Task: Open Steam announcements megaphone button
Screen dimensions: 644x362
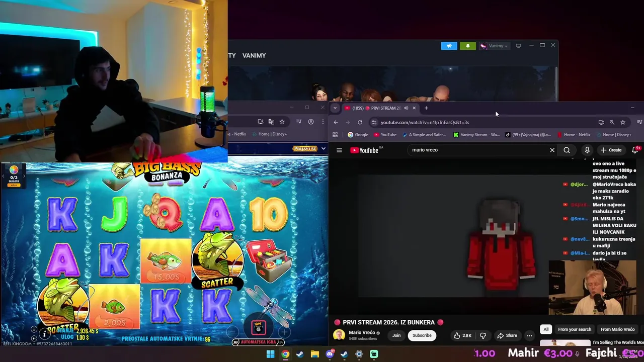Action: 449,46
